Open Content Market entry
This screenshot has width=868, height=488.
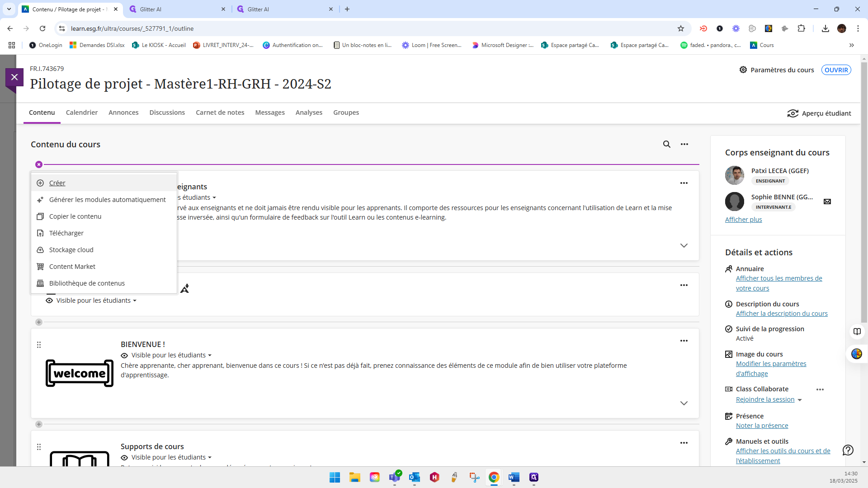[x=104, y=267]
